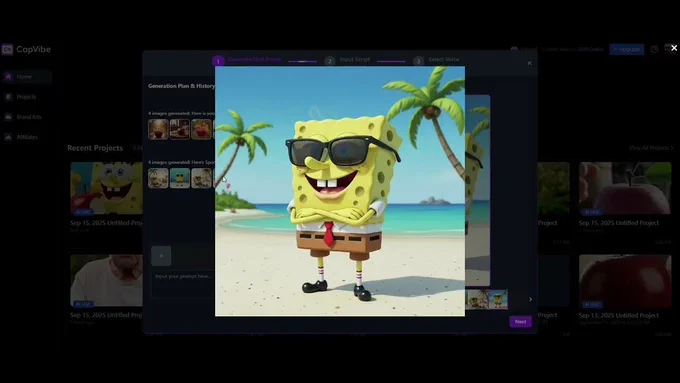Select the third SpongeBob thumbnail in the lower history row
The image size is (680, 383).
coord(201,178)
